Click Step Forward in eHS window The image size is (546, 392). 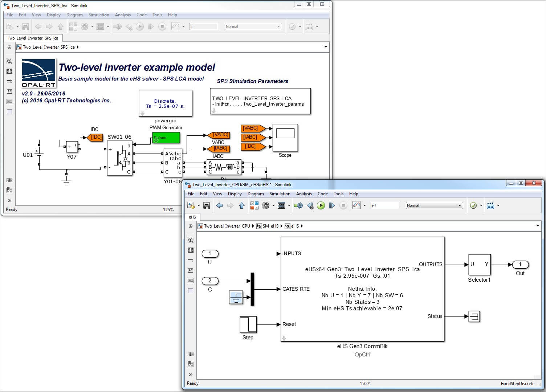332,205
